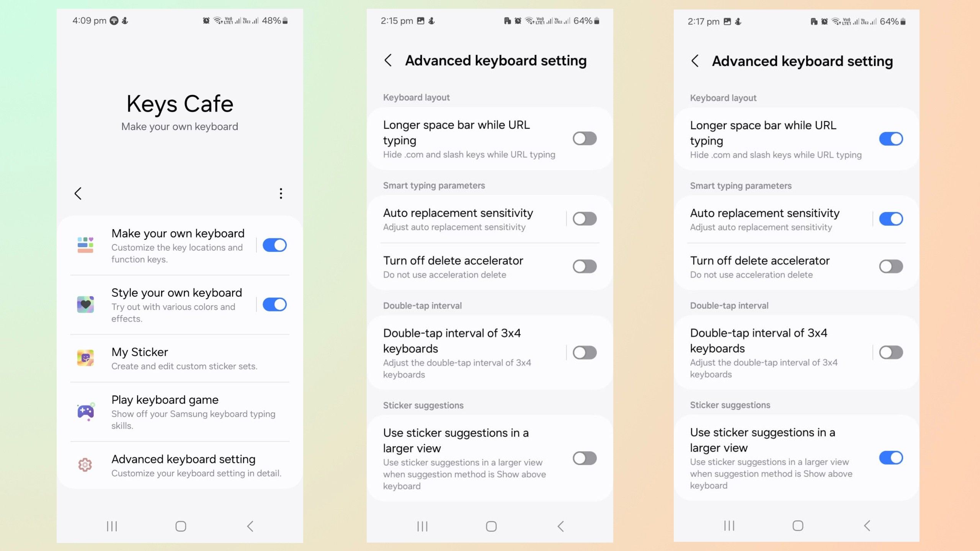This screenshot has width=980, height=551.
Task: Toggle Make your own keyboard on
Action: [274, 244]
